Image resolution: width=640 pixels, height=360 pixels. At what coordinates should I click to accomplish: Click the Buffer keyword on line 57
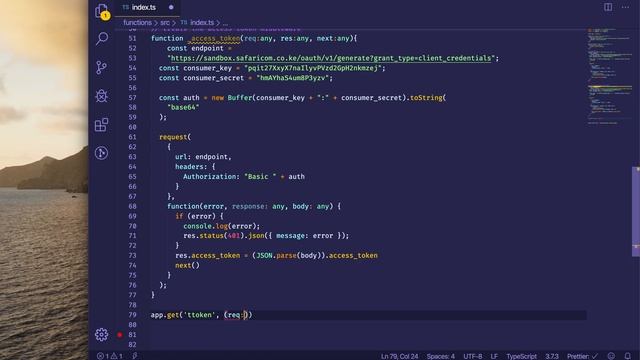[x=240, y=98]
